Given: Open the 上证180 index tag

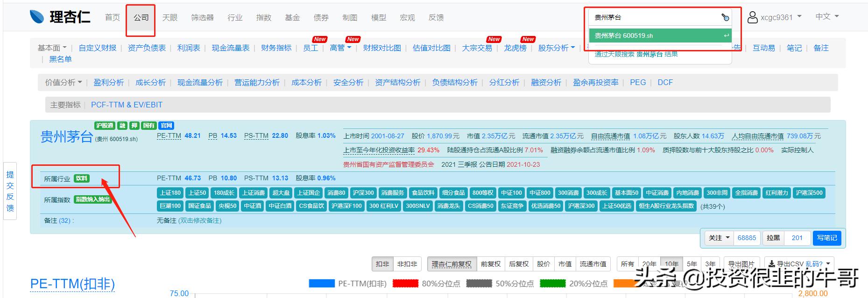Looking at the screenshot, I should [170, 193].
